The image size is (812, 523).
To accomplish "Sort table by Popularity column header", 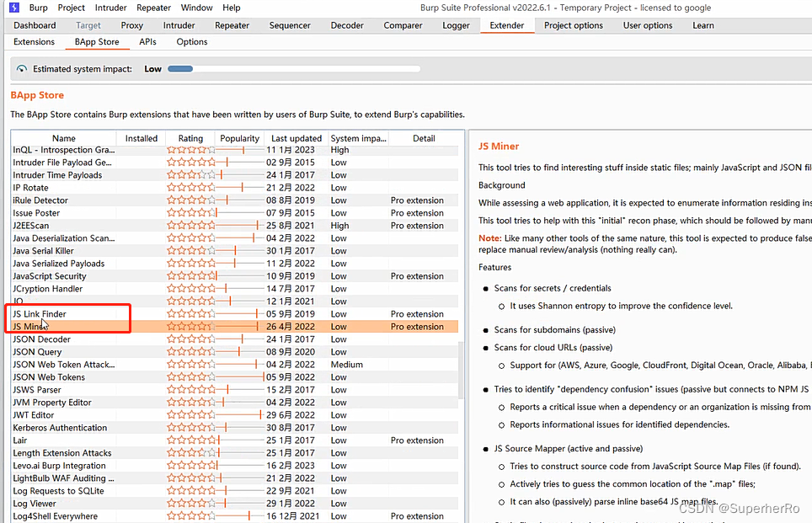I will click(x=239, y=138).
